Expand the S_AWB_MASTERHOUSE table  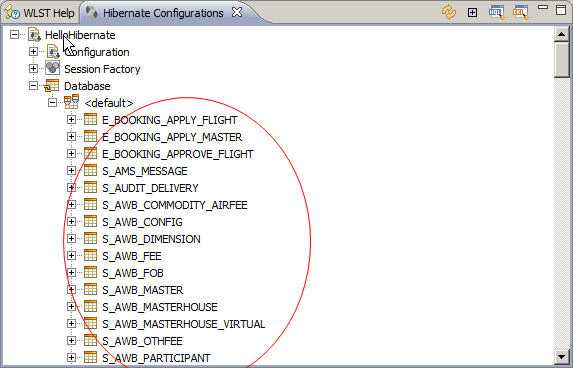pos(71,307)
